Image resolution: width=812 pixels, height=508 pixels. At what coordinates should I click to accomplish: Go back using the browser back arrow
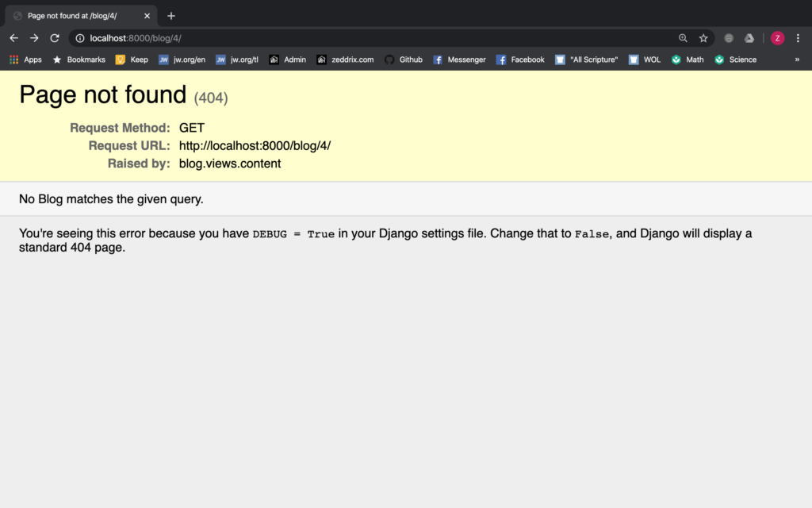14,38
